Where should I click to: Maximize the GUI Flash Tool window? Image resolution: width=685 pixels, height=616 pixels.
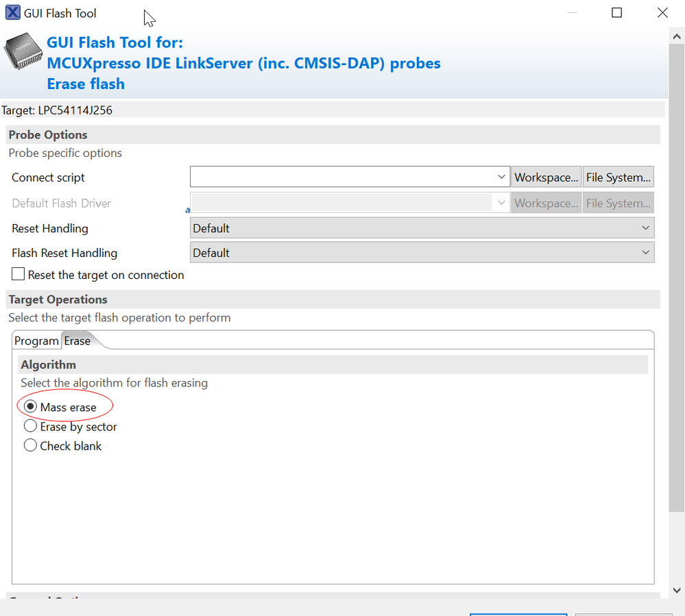pyautogui.click(x=616, y=12)
